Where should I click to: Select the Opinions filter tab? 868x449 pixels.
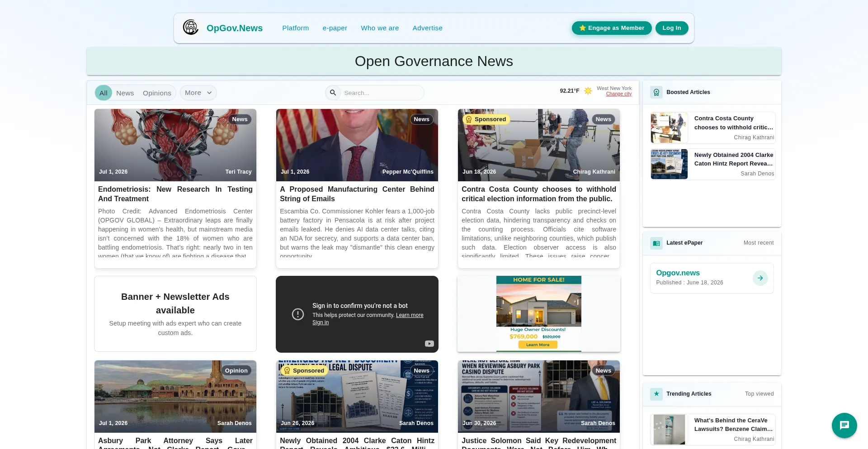pos(157,93)
